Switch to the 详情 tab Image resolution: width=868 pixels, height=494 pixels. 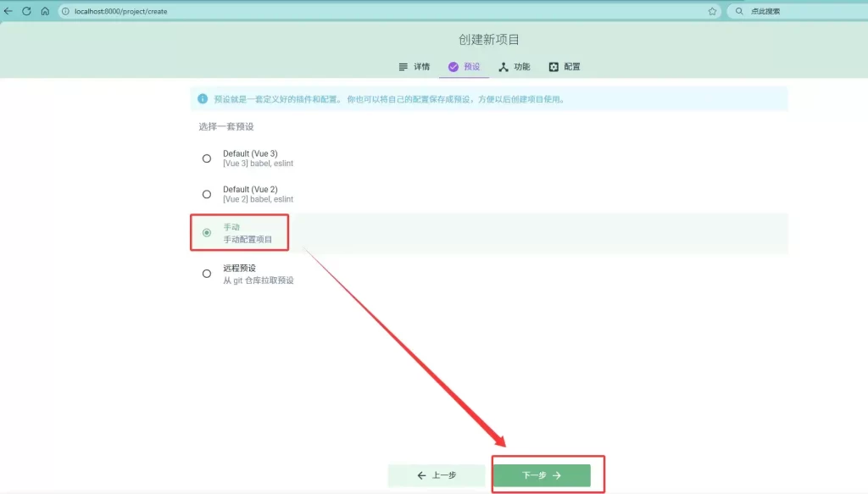[x=414, y=67]
